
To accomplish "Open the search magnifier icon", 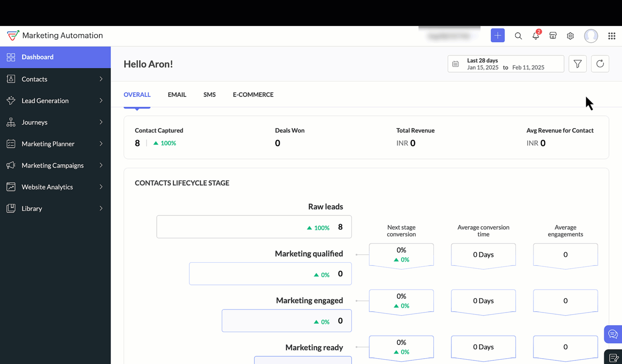I will [518, 36].
